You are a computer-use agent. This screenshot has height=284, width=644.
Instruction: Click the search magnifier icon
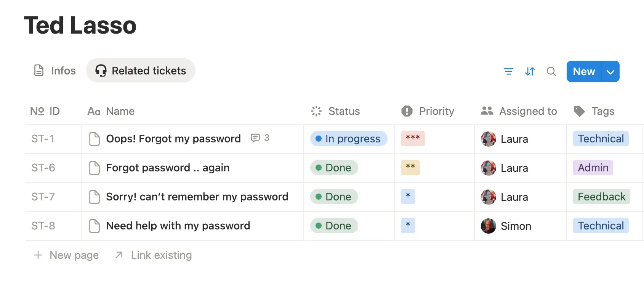[x=551, y=71]
